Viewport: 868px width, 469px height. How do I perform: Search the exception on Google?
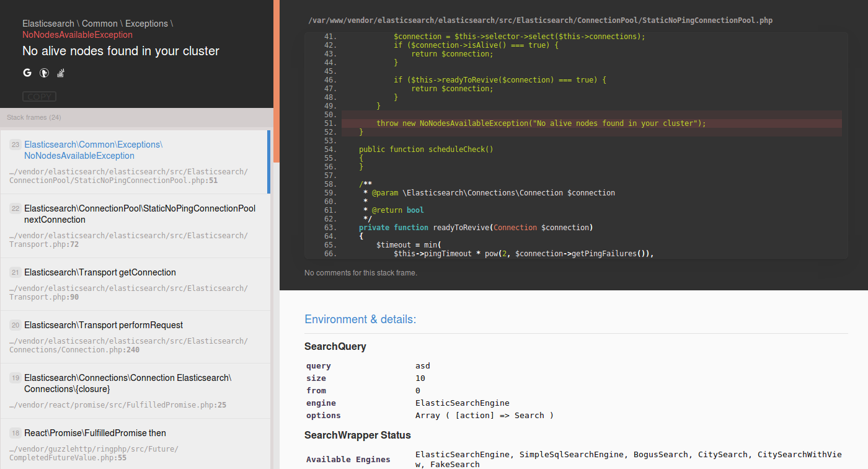[x=27, y=73]
